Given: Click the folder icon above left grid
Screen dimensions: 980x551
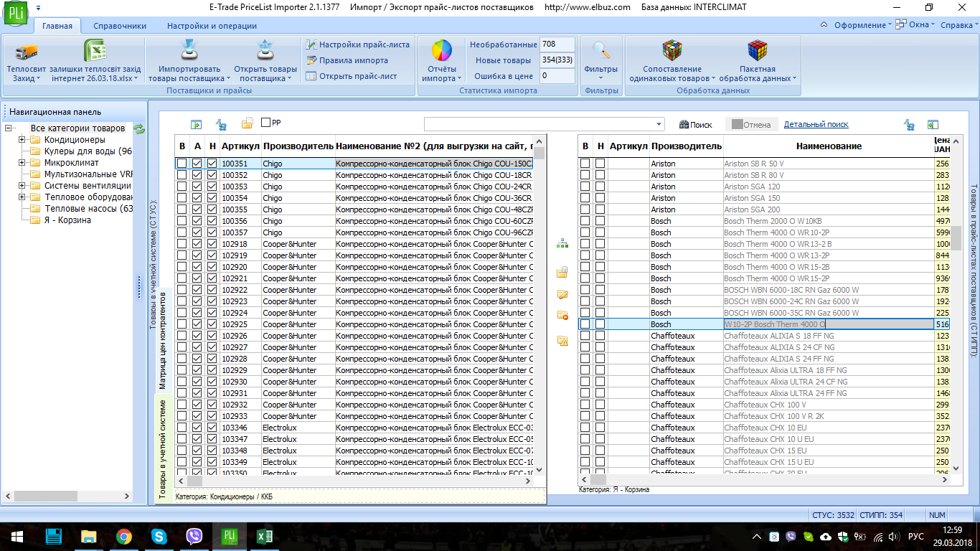Looking at the screenshot, I should pyautogui.click(x=247, y=124).
